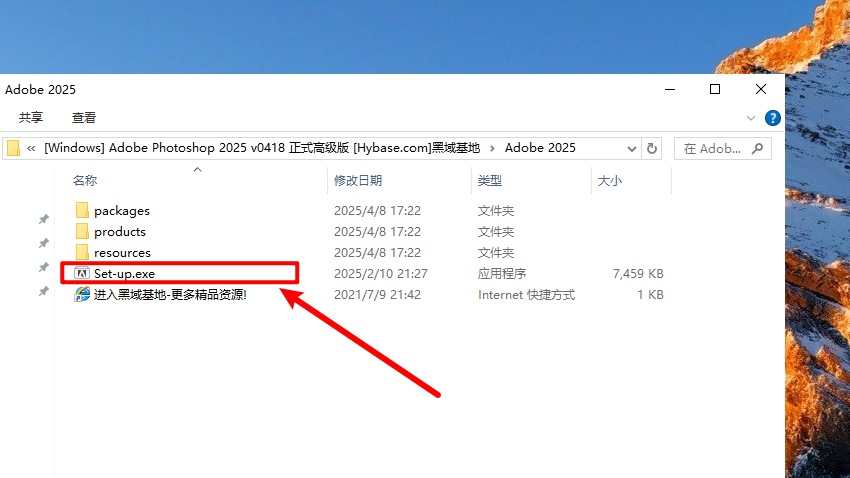This screenshot has height=478, width=850.
Task: Click the folder icon in the address bar
Action: tap(13, 148)
